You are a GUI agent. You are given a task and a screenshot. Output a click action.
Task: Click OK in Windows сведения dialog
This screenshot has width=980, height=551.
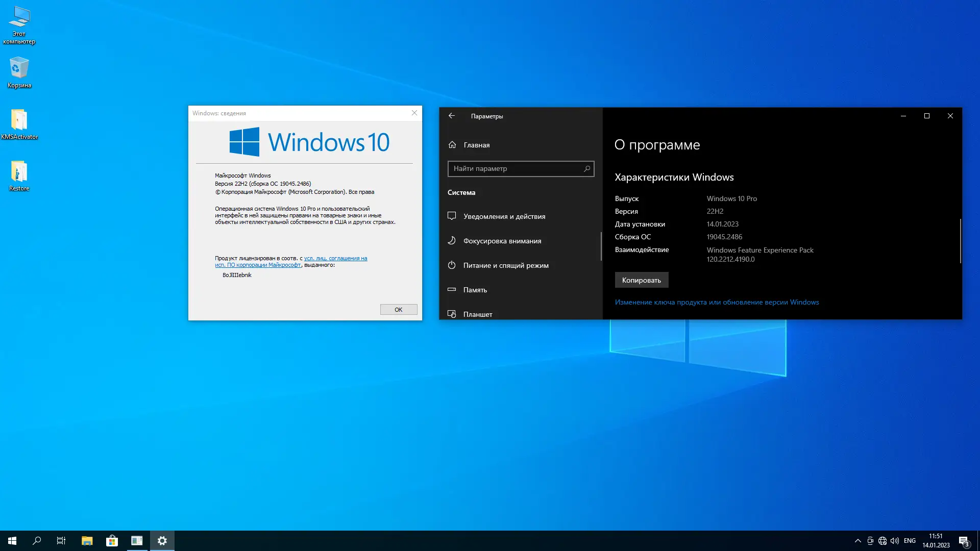tap(398, 310)
